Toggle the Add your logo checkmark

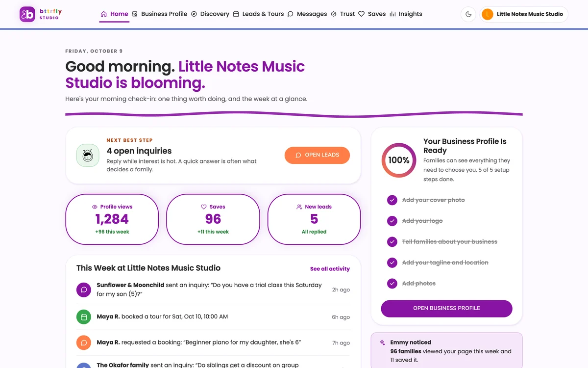(x=392, y=221)
